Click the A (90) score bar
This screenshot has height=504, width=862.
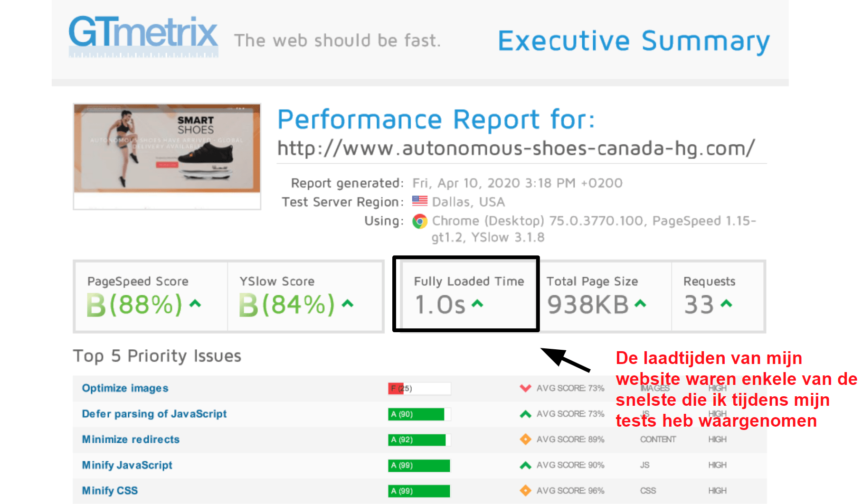419,414
